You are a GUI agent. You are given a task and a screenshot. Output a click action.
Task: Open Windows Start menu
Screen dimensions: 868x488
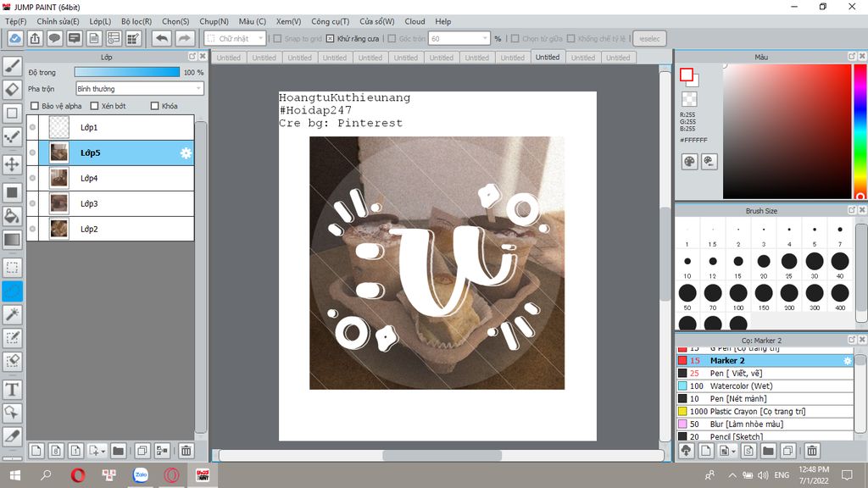pos(15,475)
